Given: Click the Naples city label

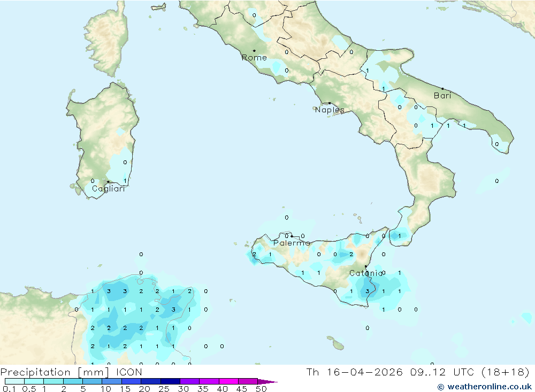Looking at the screenshot, I should pyautogui.click(x=330, y=110).
